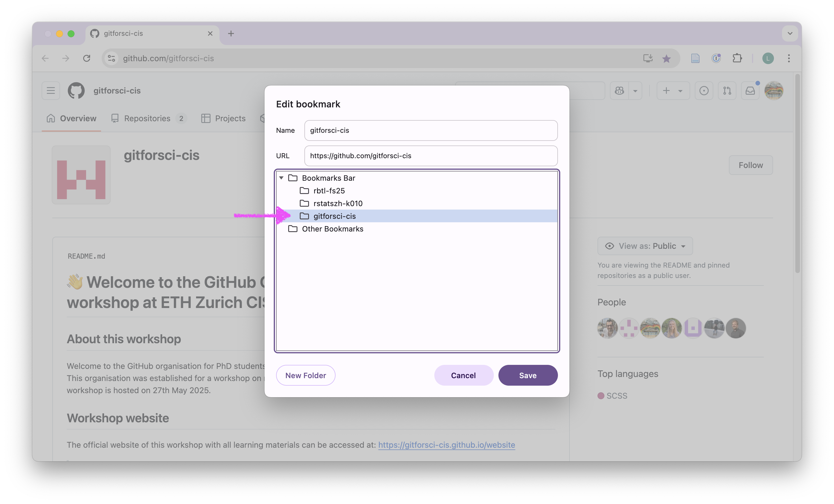Viewport: 834px width, 504px height.
Task: Go back to the previous page
Action: point(45,58)
